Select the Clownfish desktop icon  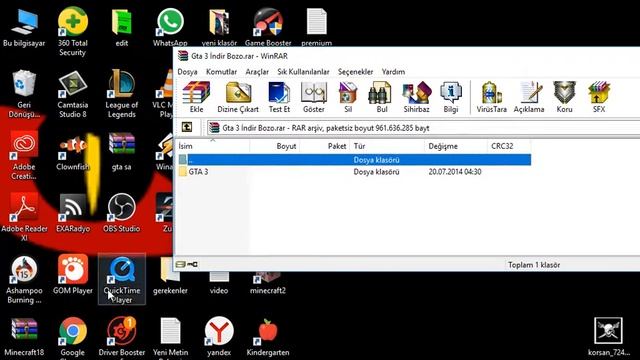(72, 153)
